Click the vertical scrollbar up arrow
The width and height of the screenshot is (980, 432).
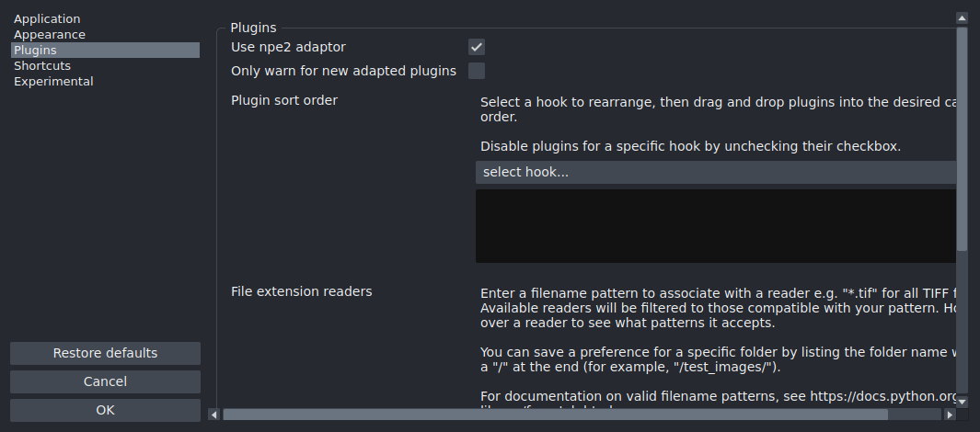pyautogui.click(x=962, y=17)
